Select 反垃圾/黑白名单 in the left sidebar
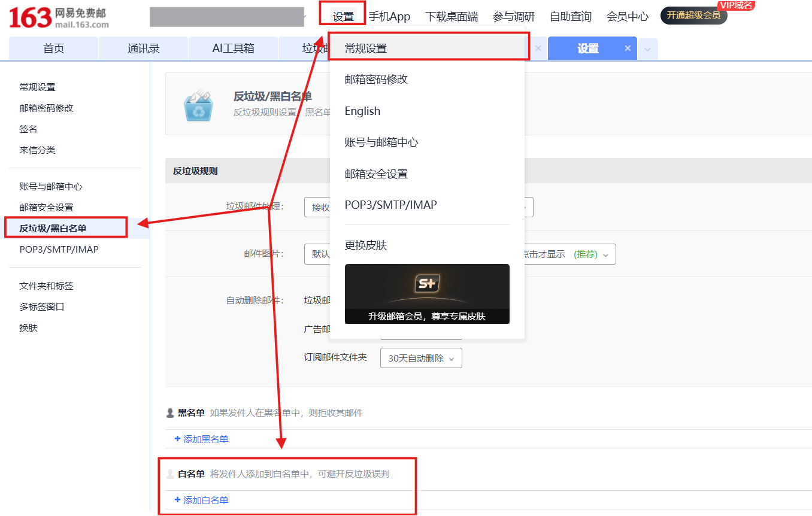 [53, 228]
